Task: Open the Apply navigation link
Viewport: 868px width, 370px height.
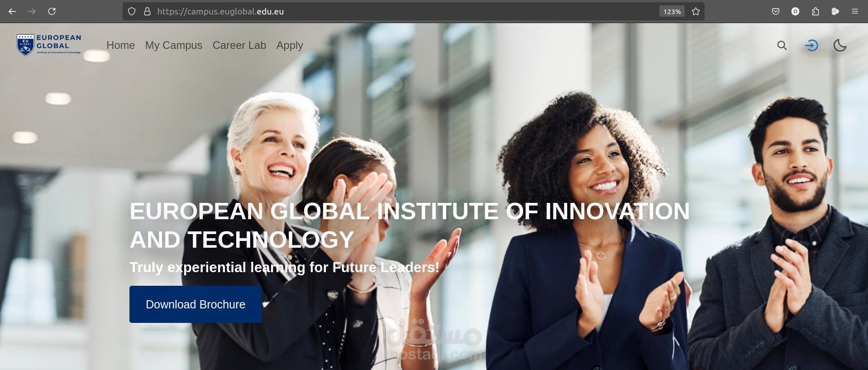Action: click(290, 45)
